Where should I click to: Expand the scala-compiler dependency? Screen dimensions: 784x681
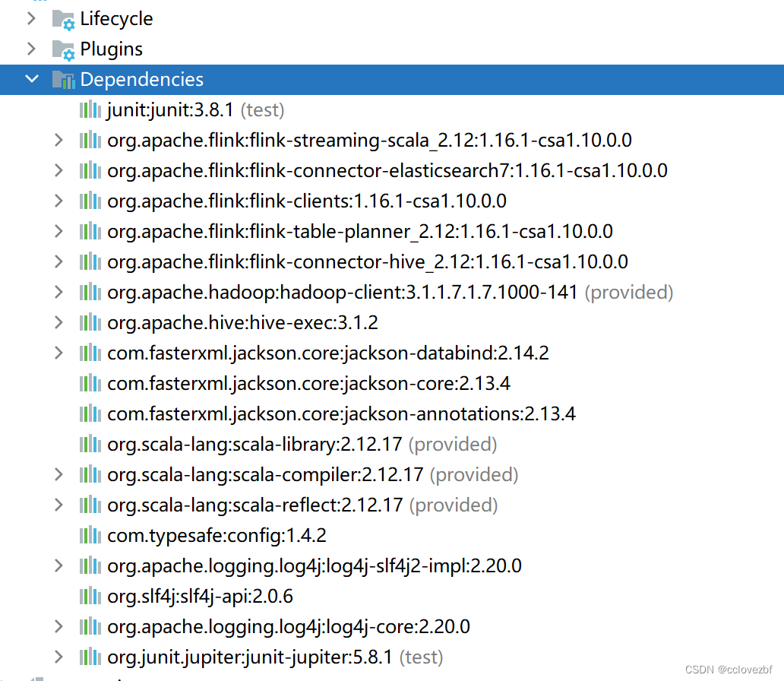(58, 474)
